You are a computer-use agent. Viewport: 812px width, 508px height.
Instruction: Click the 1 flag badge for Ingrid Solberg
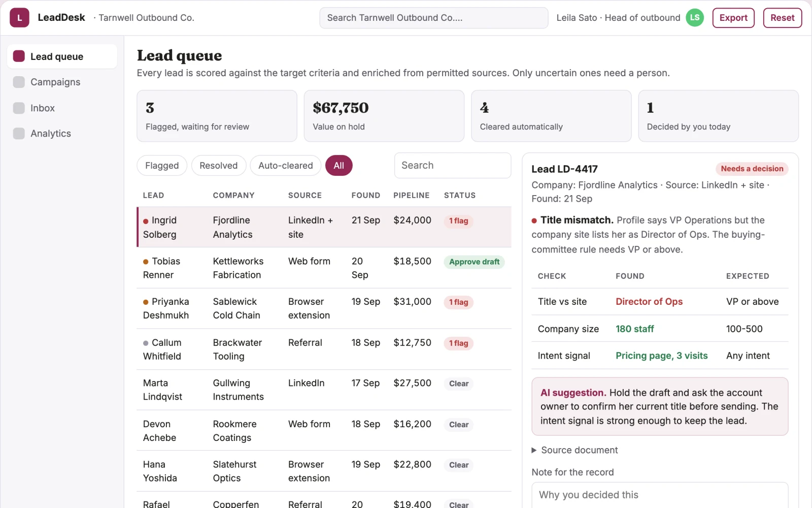pyautogui.click(x=458, y=221)
